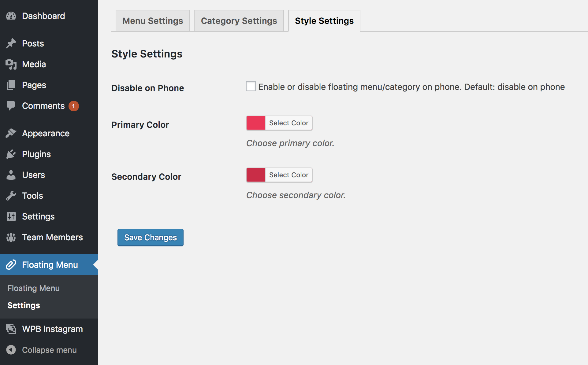Click the Plugins plug icon
Viewport: 588px width, 365px height.
(x=11, y=154)
